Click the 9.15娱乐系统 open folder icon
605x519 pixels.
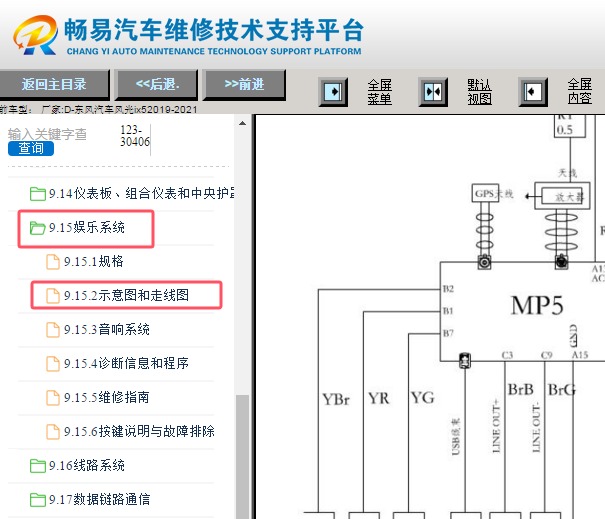click(x=37, y=228)
